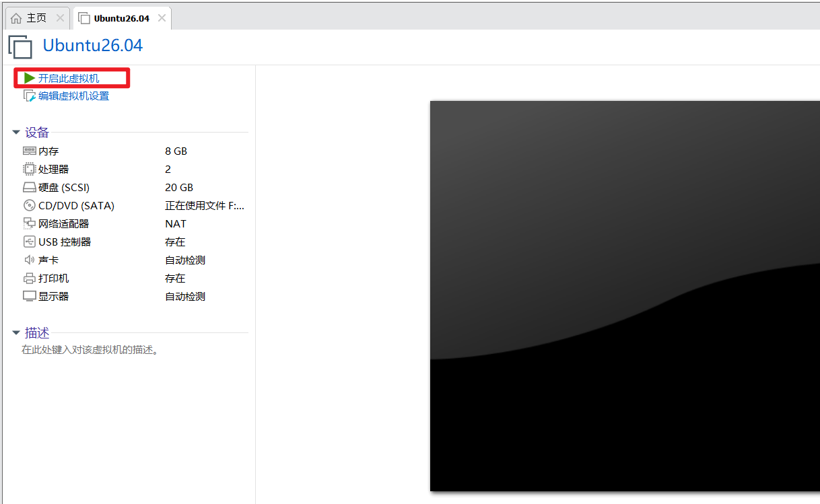Click the VM icon on Ubuntu26.04 tab
Screen dimensions: 820x504
coord(84,18)
